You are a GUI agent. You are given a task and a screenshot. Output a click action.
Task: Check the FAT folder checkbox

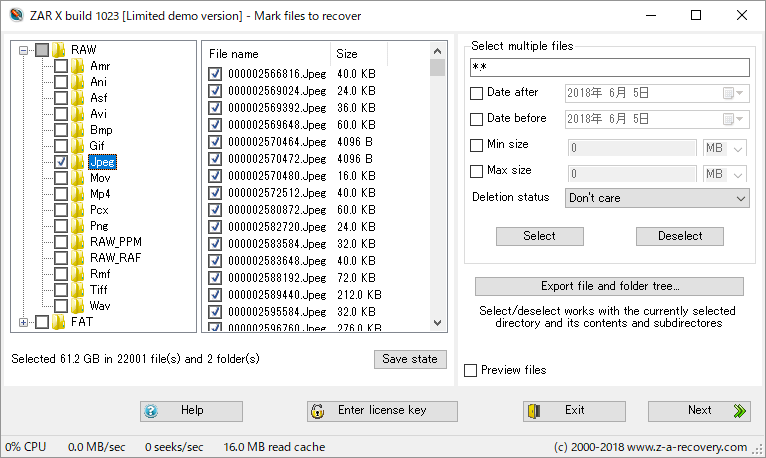[x=42, y=322]
